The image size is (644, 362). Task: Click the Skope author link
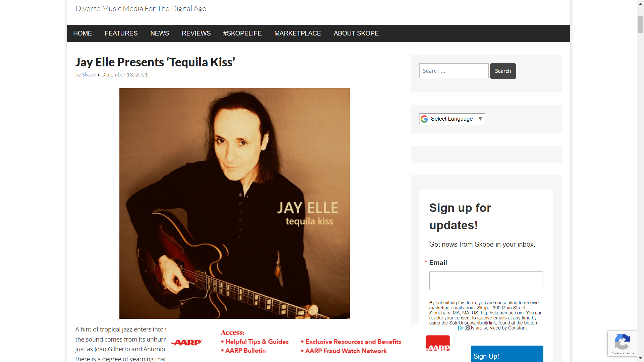pyautogui.click(x=89, y=75)
